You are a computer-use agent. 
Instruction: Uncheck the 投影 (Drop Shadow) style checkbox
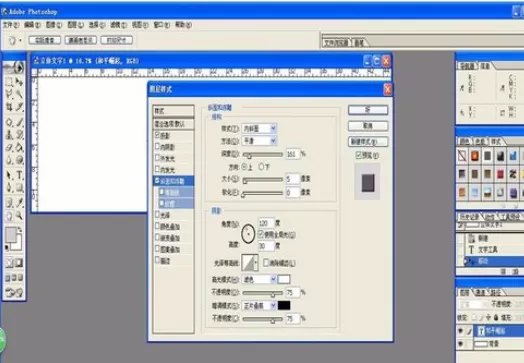coord(157,135)
